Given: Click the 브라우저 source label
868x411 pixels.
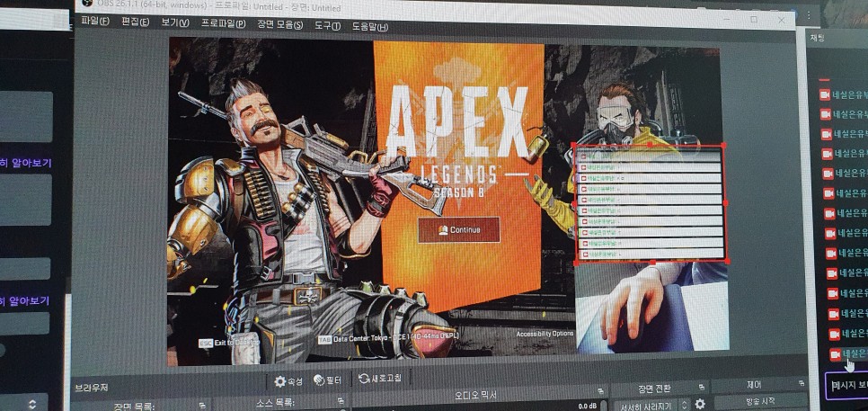Looking at the screenshot, I should click(92, 389).
